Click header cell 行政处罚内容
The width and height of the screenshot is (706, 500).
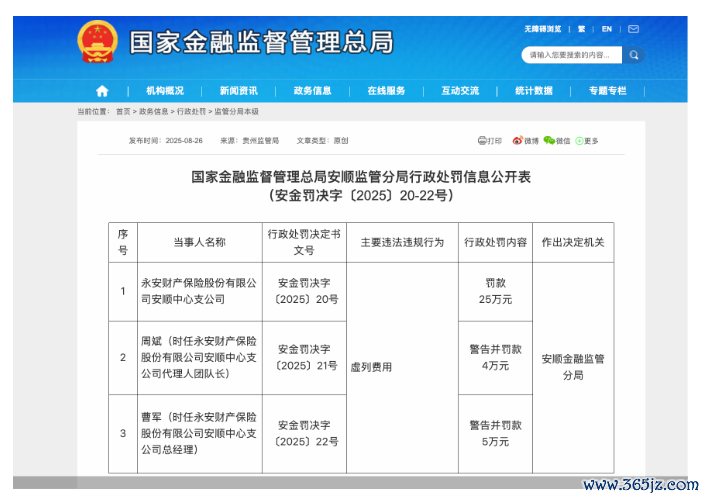[495, 242]
